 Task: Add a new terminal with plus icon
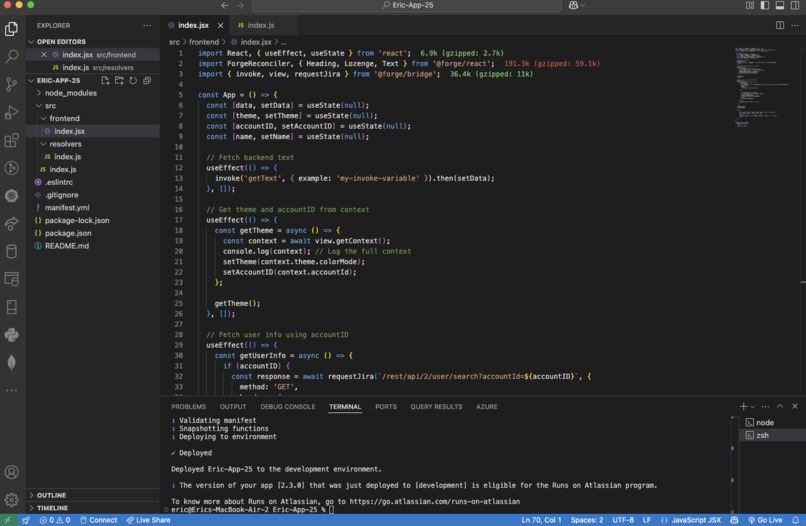[743, 406]
